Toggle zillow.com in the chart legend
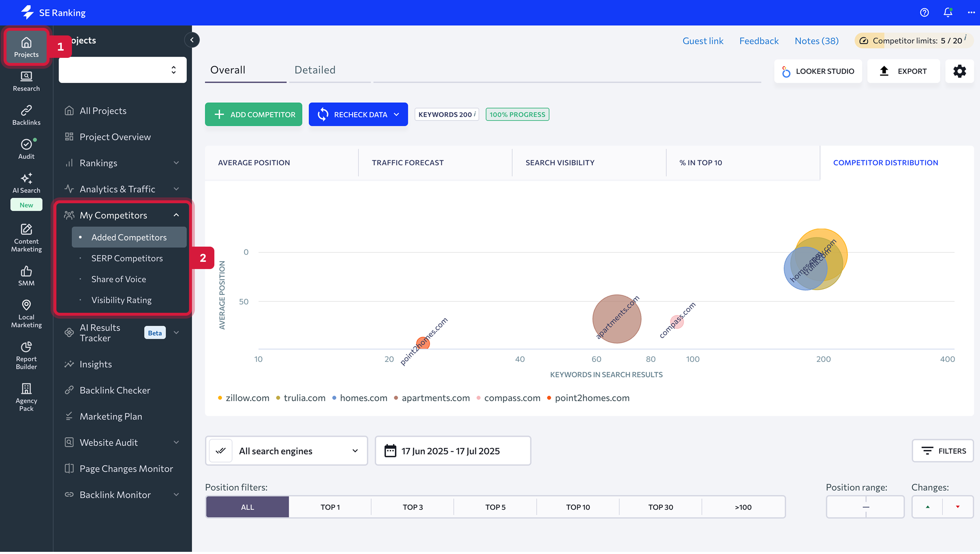This screenshot has width=980, height=554. 244,398
